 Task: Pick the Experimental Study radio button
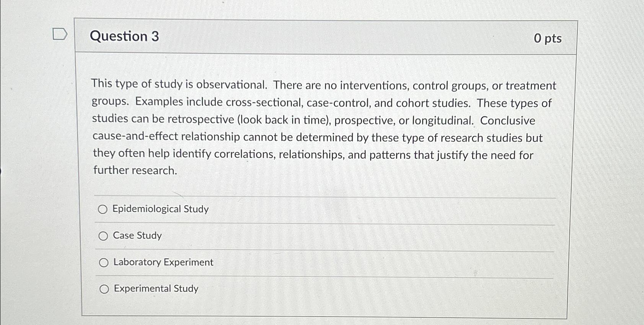click(104, 289)
